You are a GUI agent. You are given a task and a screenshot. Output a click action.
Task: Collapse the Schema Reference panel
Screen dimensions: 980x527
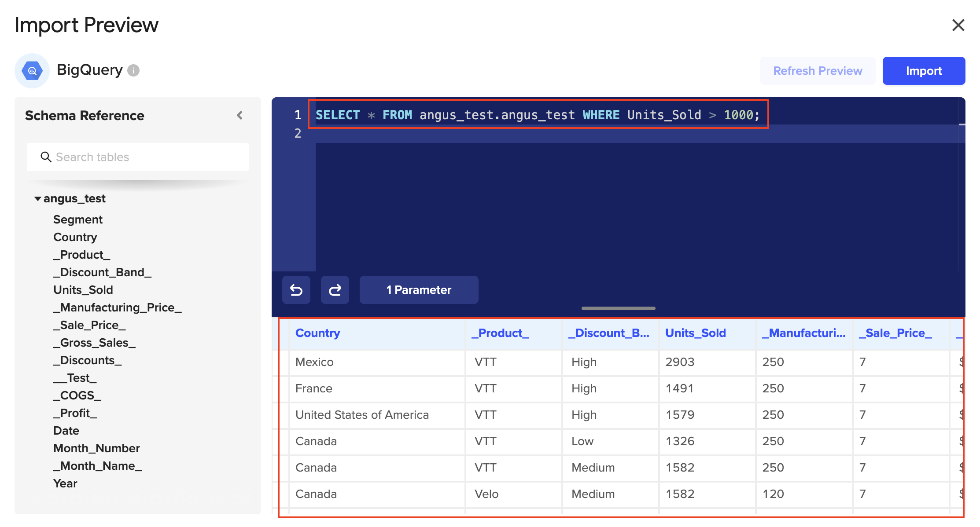tap(239, 115)
